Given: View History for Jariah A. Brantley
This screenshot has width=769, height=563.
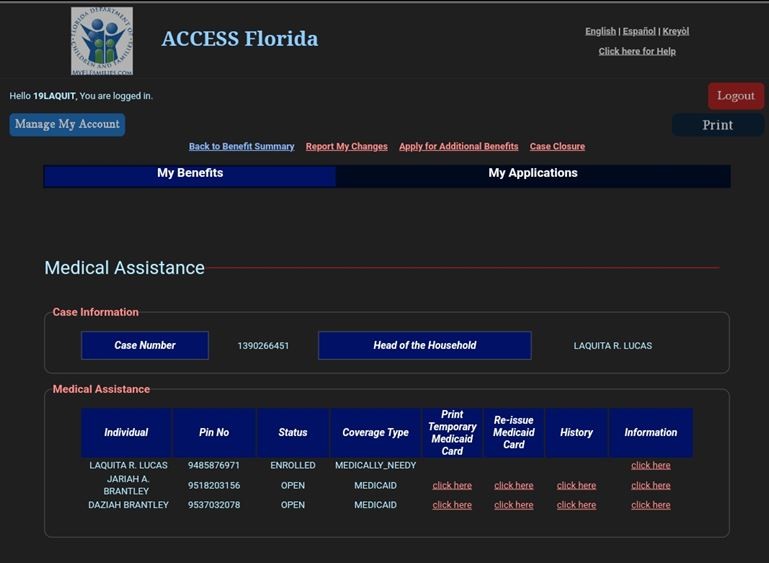Looking at the screenshot, I should coord(576,486).
